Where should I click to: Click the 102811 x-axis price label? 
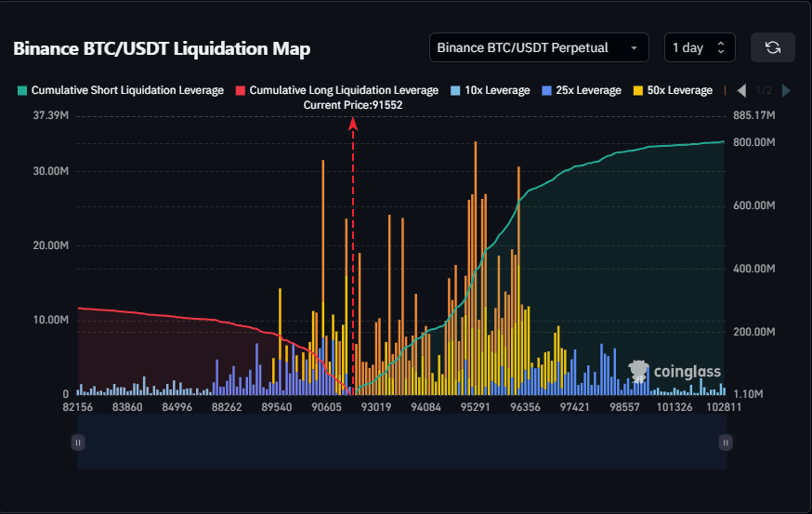tap(724, 407)
